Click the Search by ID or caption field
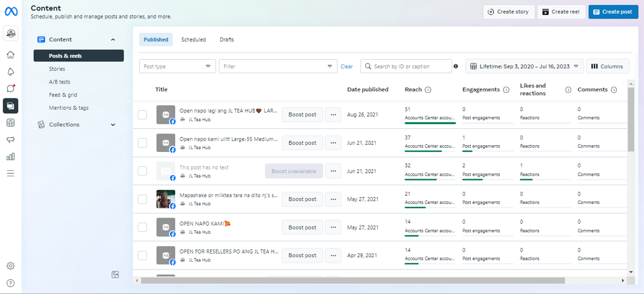644x294 pixels. 406,66
